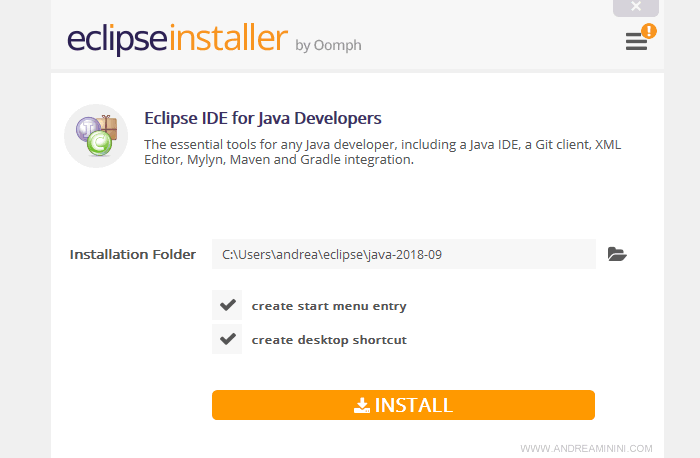Click the Java package description paragraph
This screenshot has width=700, height=458.
point(382,152)
